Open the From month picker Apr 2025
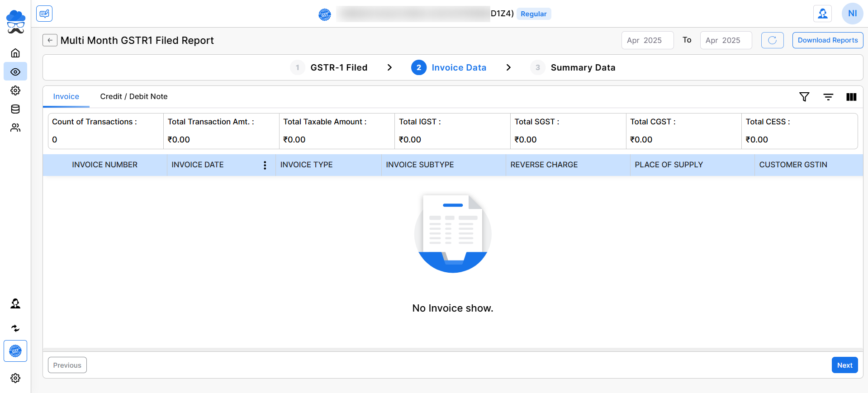The width and height of the screenshot is (868, 393). pos(647,40)
